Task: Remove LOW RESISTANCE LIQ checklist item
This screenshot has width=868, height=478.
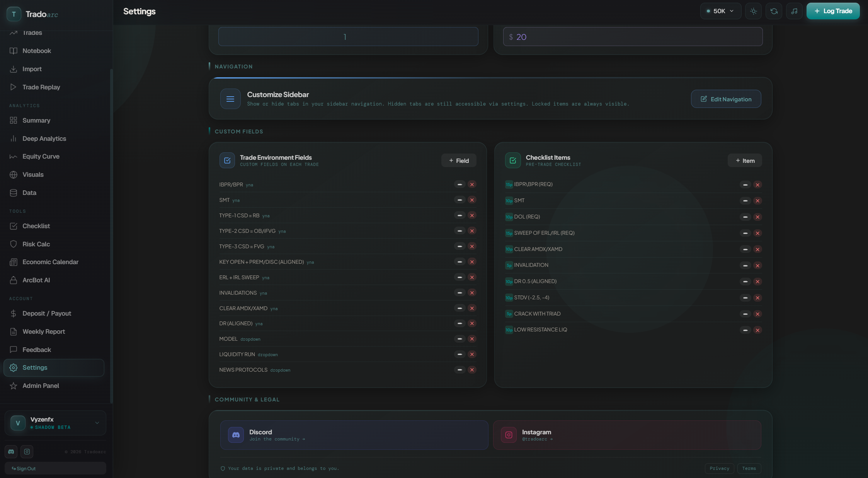Action: point(757,330)
